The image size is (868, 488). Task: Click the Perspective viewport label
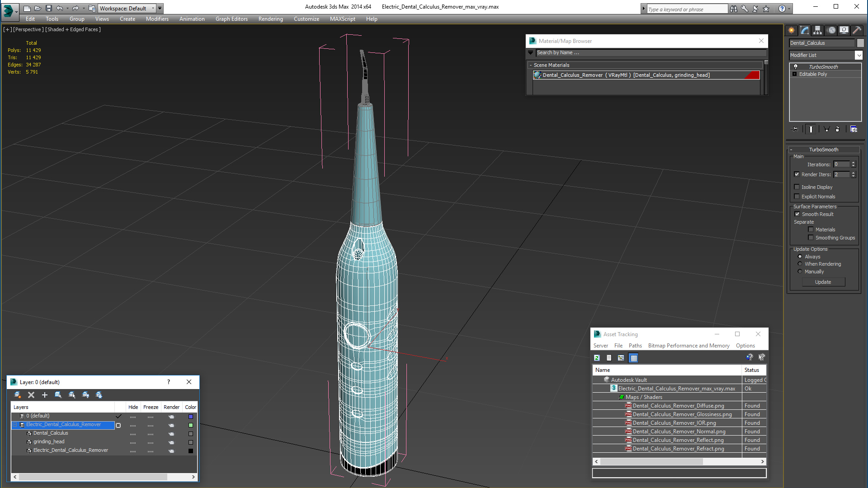click(x=28, y=29)
